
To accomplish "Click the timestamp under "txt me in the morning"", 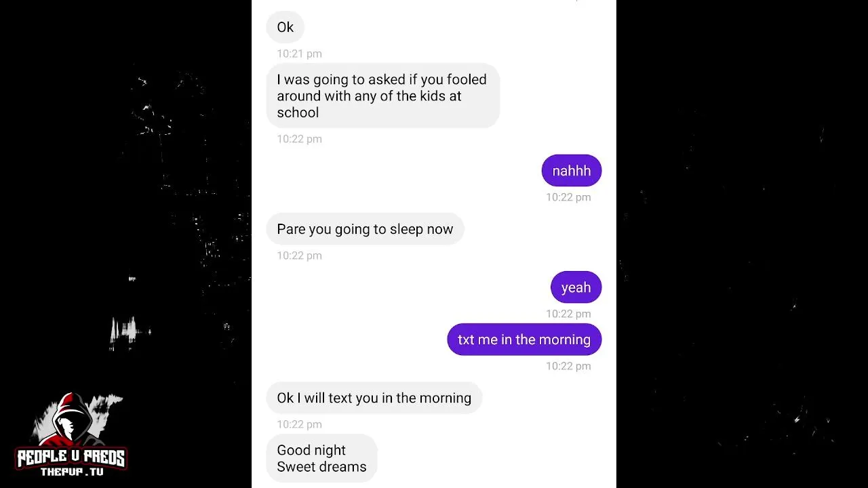I will click(x=568, y=366).
